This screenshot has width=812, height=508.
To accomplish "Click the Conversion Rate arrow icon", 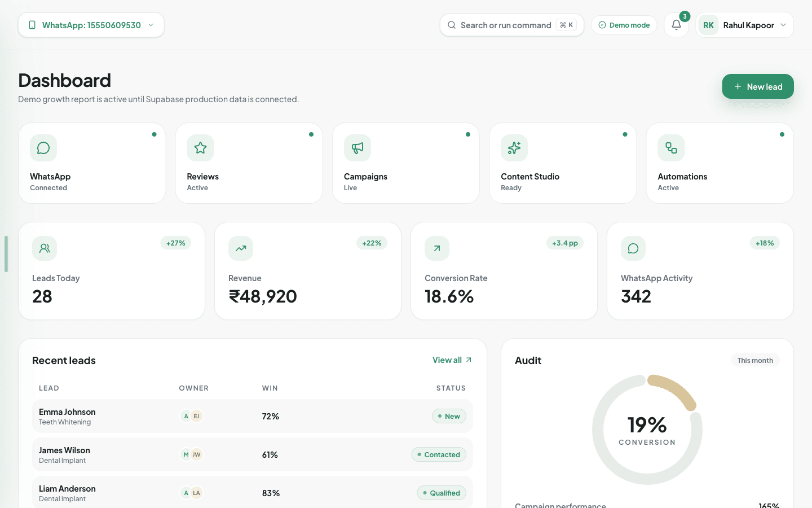I will [437, 248].
